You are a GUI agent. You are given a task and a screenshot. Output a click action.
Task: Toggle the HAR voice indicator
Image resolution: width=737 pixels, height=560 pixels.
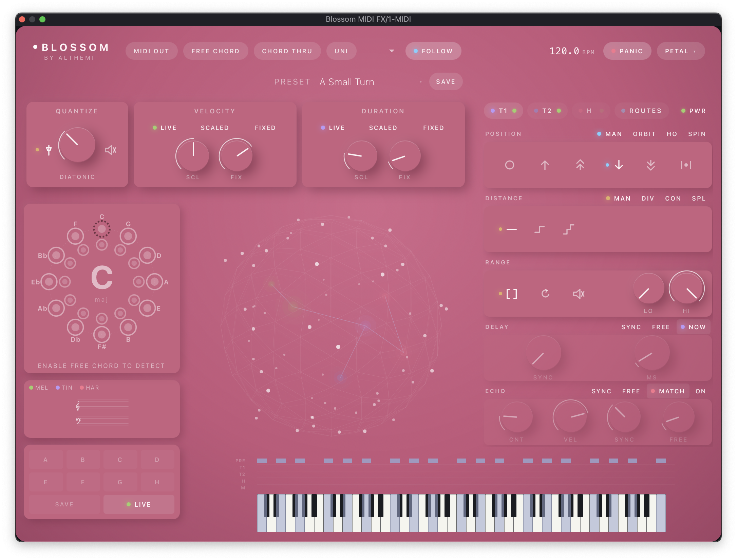pos(90,388)
